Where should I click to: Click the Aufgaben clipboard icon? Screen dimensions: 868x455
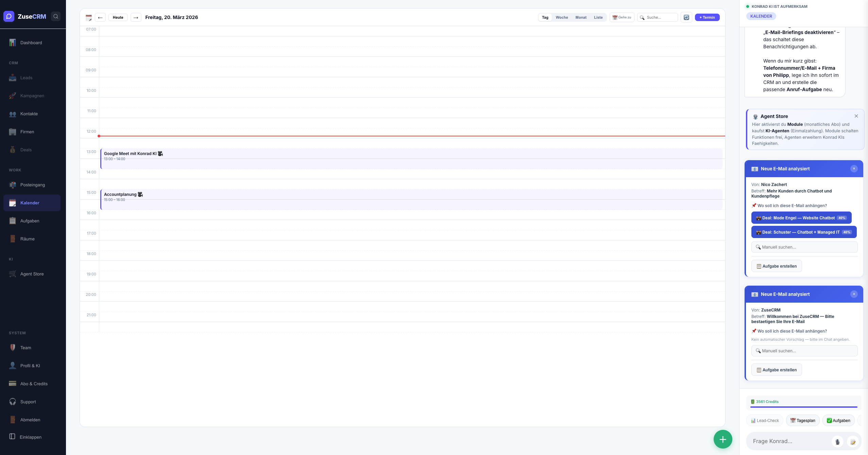(x=13, y=221)
